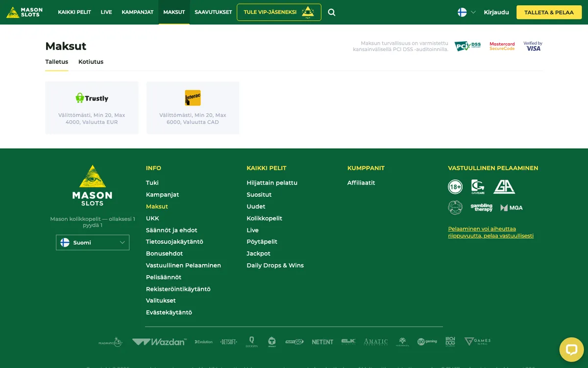Click Talleta & Pelaa button
Image resolution: width=588 pixels, height=368 pixels.
(x=549, y=12)
